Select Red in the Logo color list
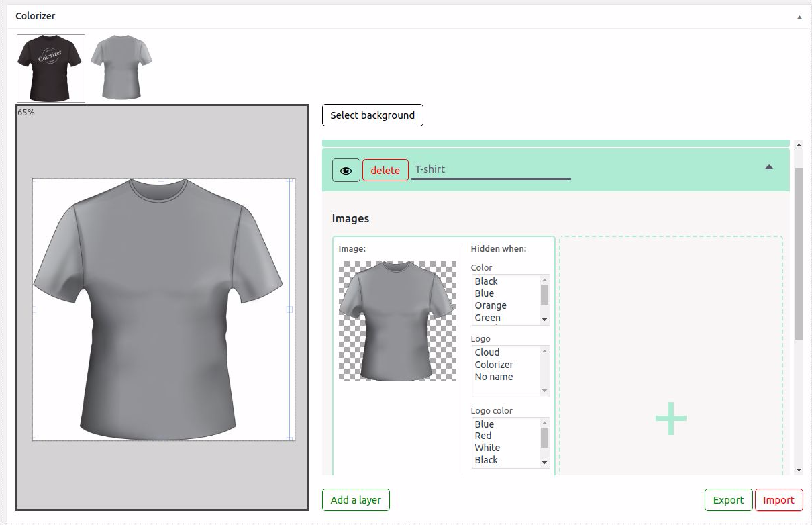 tap(484, 435)
